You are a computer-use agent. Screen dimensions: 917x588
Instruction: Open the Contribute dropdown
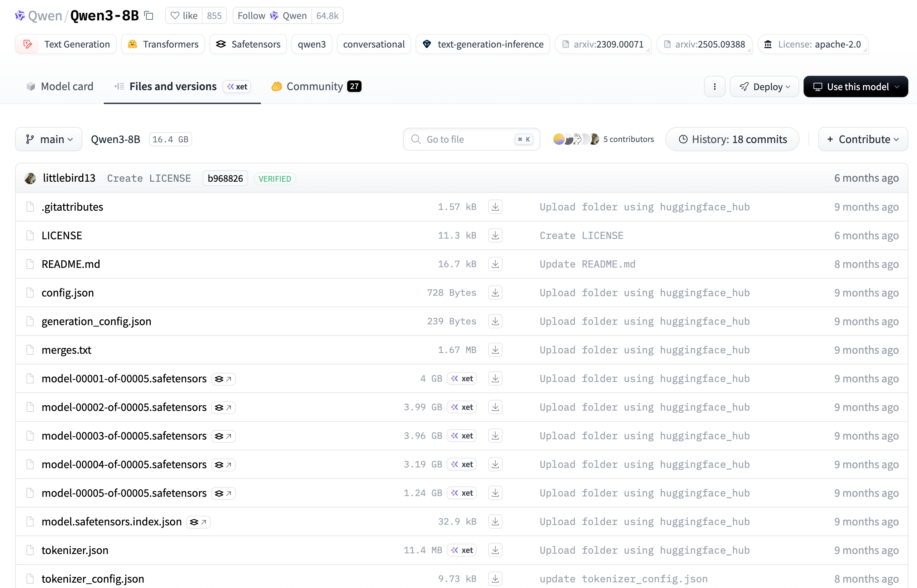[863, 139]
